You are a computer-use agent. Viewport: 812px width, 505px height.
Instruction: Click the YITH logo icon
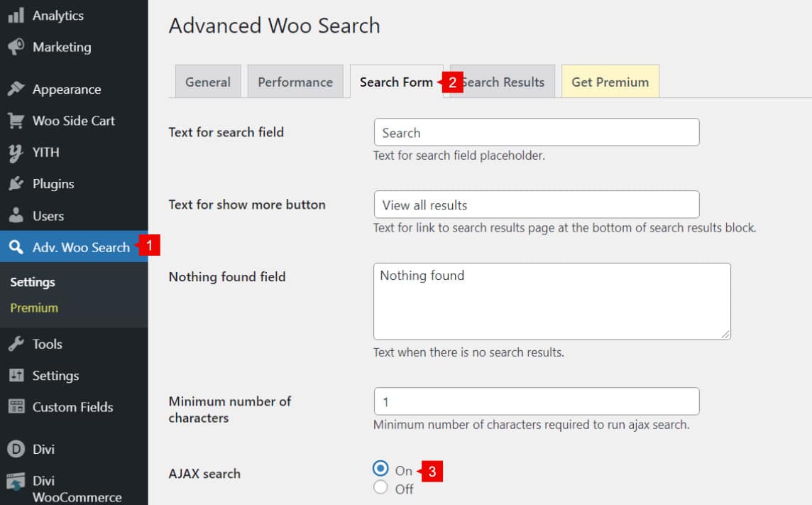pos(16,152)
